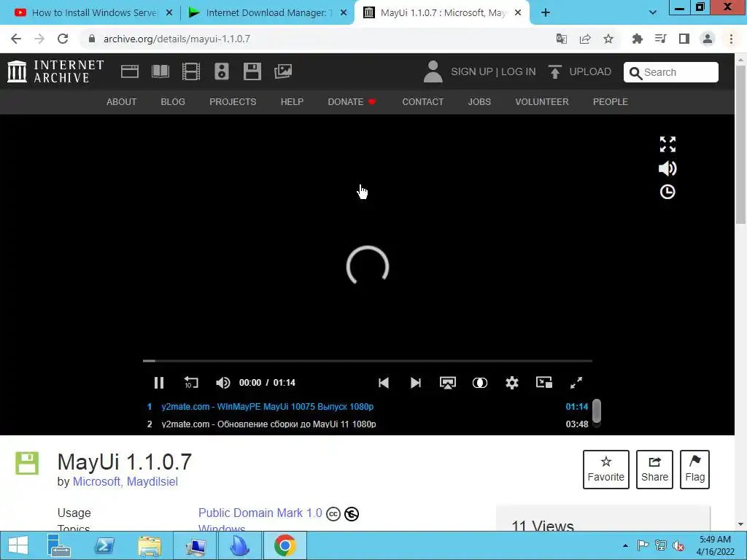The height and width of the screenshot is (560, 747).
Task: Click the AirPlay cast icon in player
Action: point(448,383)
